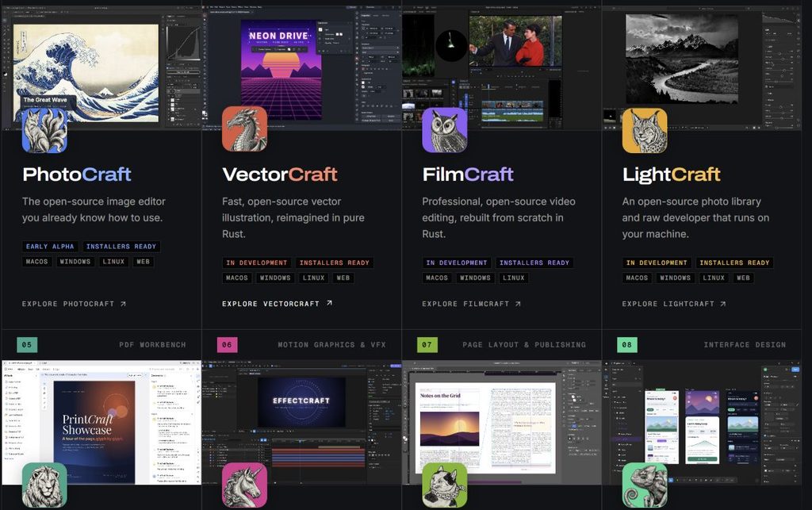Select the macOS tag under PhotoCraft

pyautogui.click(x=36, y=262)
